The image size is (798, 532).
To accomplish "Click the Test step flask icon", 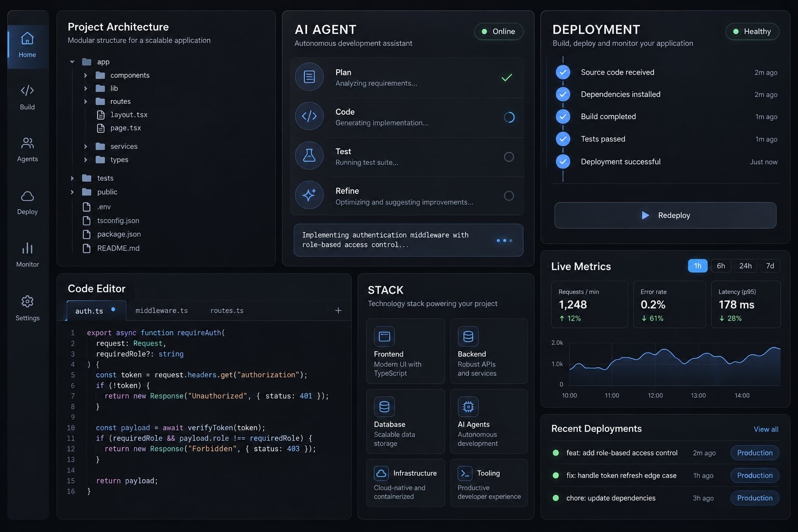I will click(309, 155).
